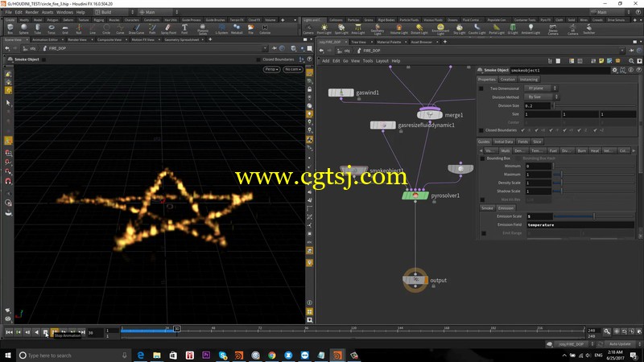Open the network editor Layout menu
Screen dimensions: 644x362
tap(382, 61)
